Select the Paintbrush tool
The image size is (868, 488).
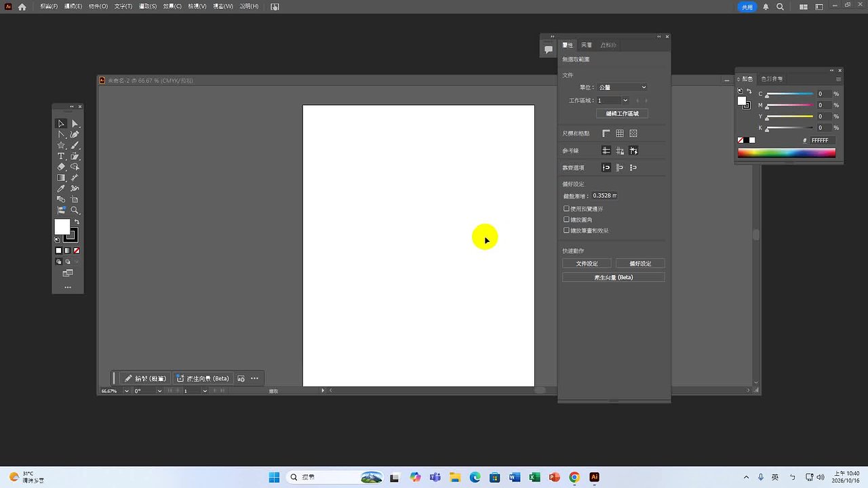pos(75,145)
